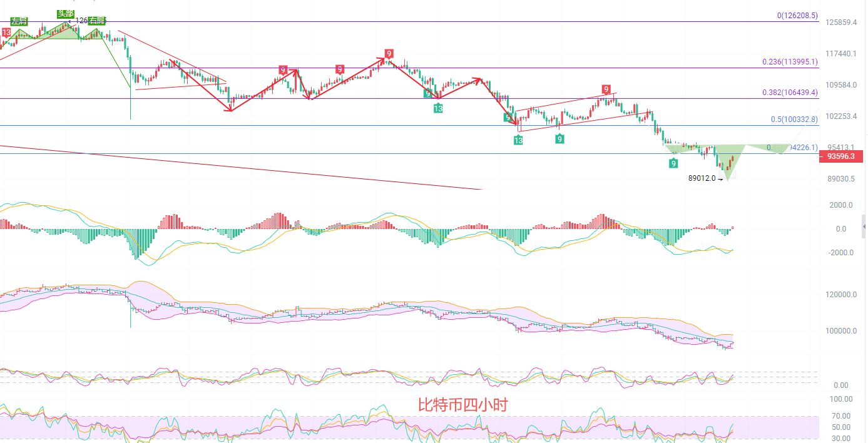
Task: Click the MACD pane 2000.0 axis label
Action: pyautogui.click(x=841, y=205)
